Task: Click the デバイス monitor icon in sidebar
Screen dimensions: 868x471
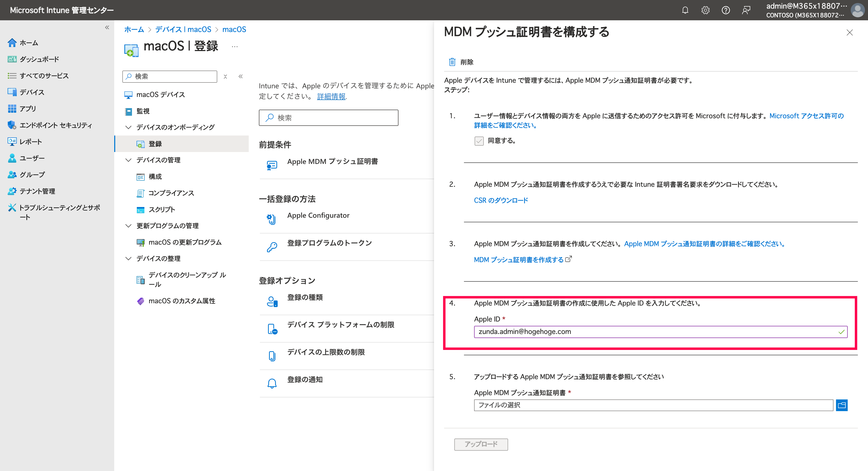Action: pos(12,92)
